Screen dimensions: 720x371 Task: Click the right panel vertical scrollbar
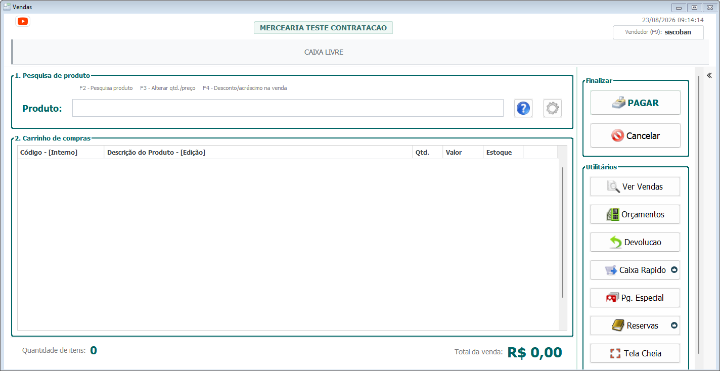coord(699,216)
